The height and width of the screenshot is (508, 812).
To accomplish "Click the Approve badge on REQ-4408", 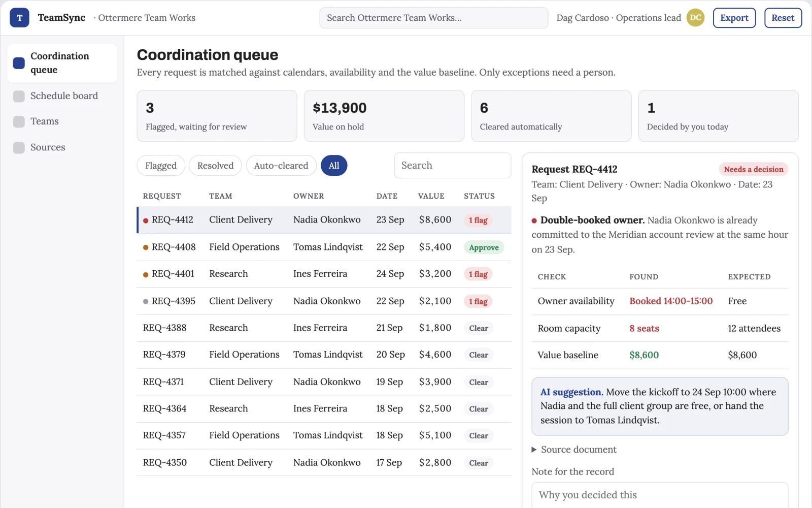I will (484, 247).
